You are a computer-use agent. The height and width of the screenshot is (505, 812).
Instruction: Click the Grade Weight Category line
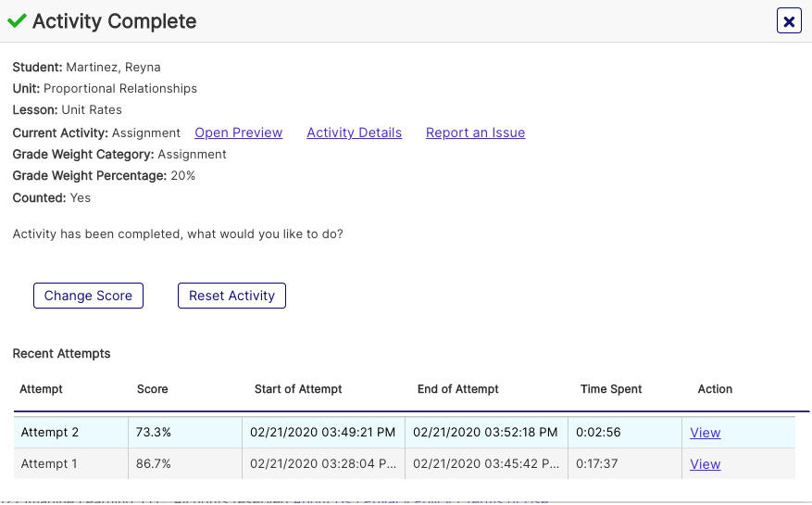click(x=119, y=155)
